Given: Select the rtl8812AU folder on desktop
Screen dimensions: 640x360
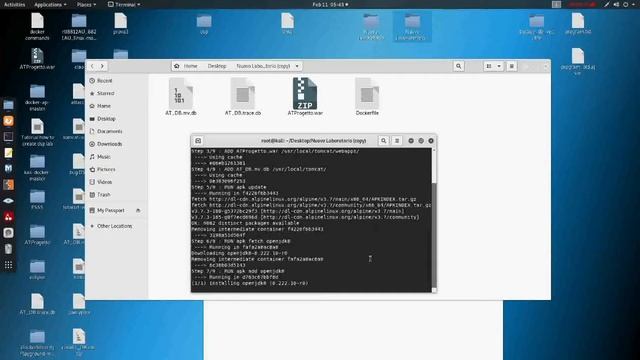Looking at the screenshot, I should 79,27.
